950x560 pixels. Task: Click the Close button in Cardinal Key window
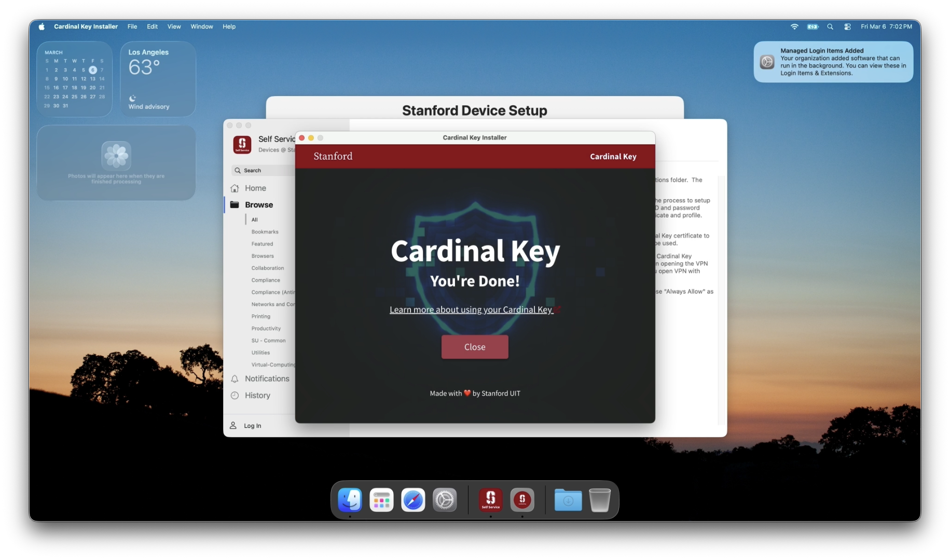pyautogui.click(x=474, y=347)
